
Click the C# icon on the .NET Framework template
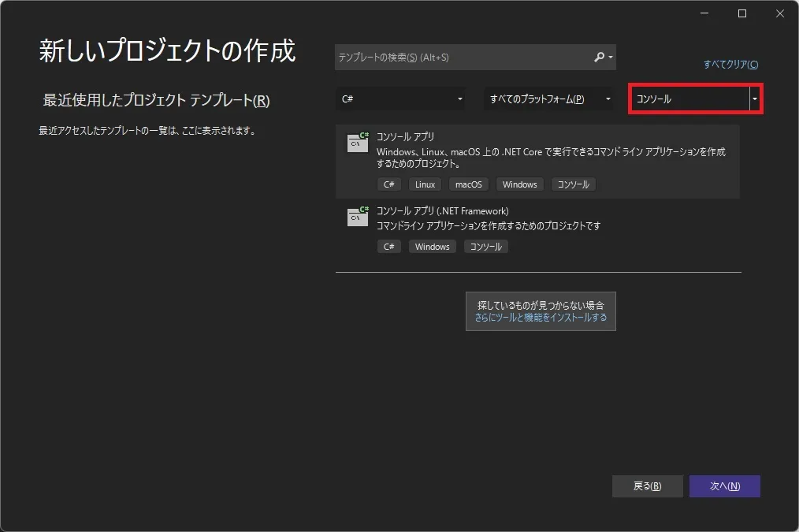click(x=388, y=246)
